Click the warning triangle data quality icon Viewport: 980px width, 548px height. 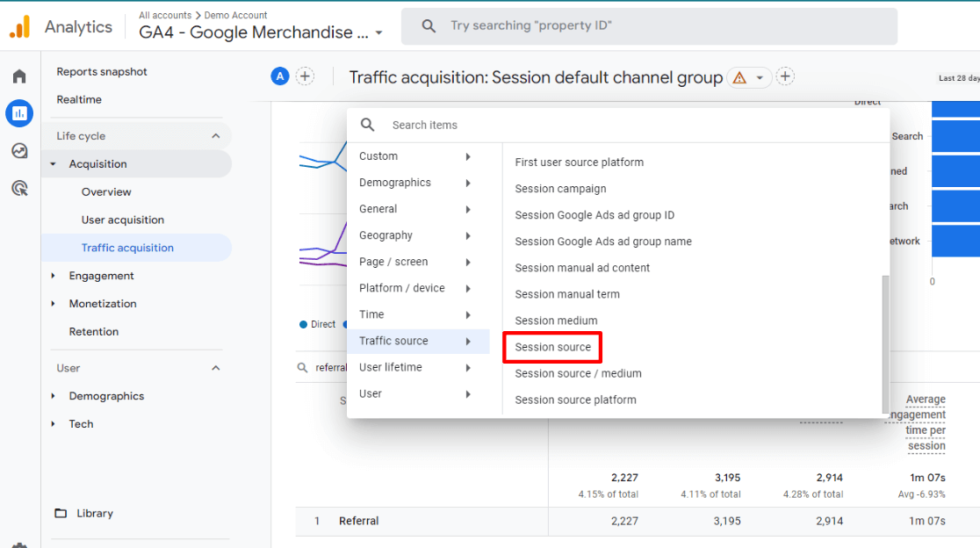[x=739, y=78]
